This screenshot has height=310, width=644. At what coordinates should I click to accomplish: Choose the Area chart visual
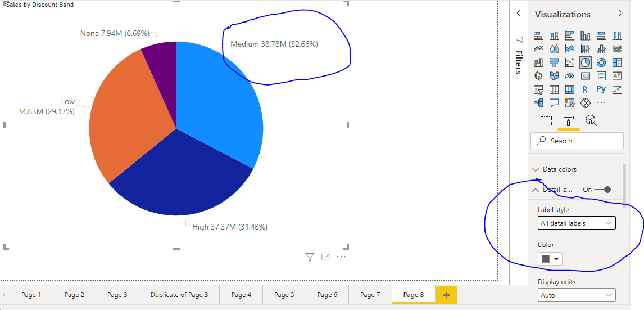(x=554, y=49)
